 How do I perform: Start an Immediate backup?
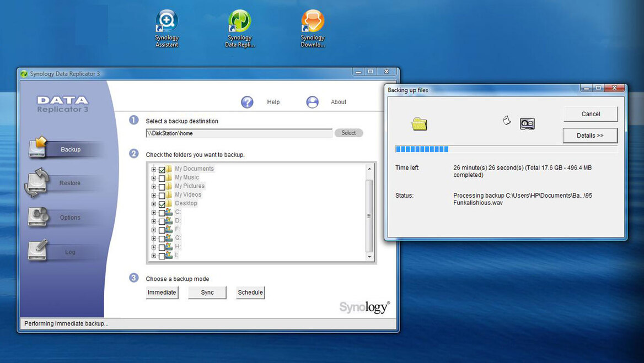[162, 292]
